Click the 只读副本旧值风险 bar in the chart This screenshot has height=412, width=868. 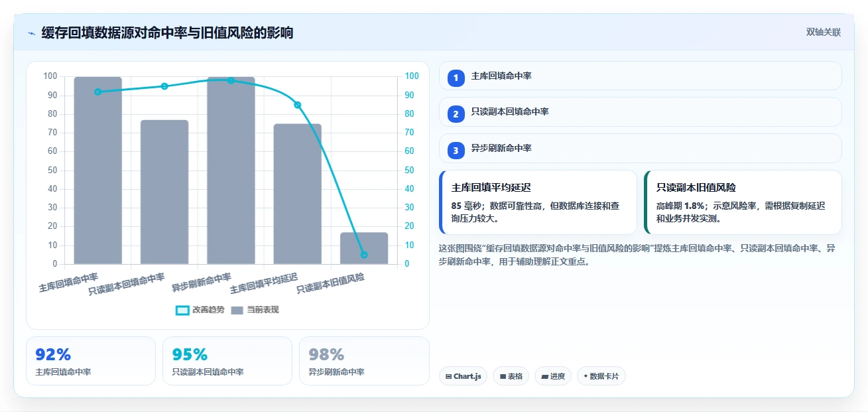(364, 248)
